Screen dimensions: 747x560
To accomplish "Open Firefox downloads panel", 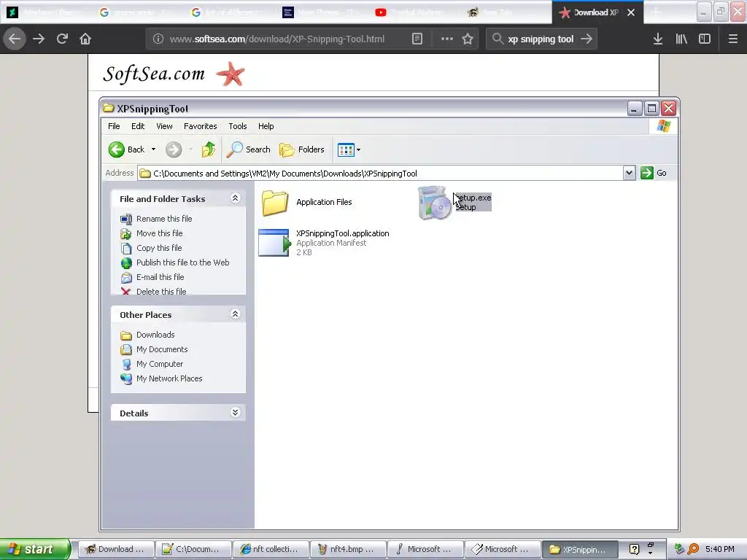I will [658, 39].
